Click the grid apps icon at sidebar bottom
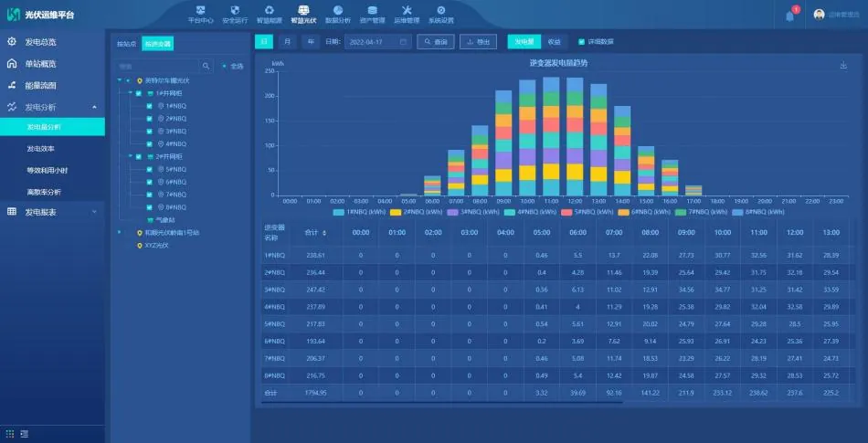This screenshot has height=443, width=868. click(x=10, y=434)
